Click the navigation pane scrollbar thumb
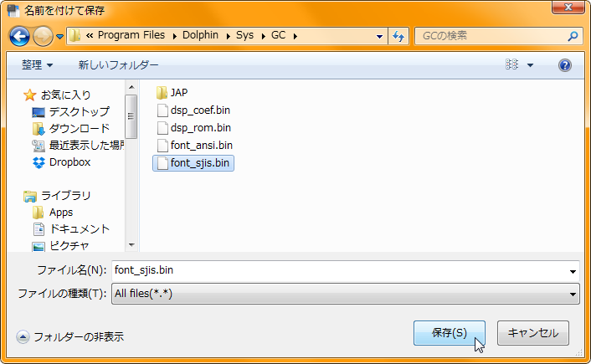This screenshot has height=364, width=591. click(131, 116)
